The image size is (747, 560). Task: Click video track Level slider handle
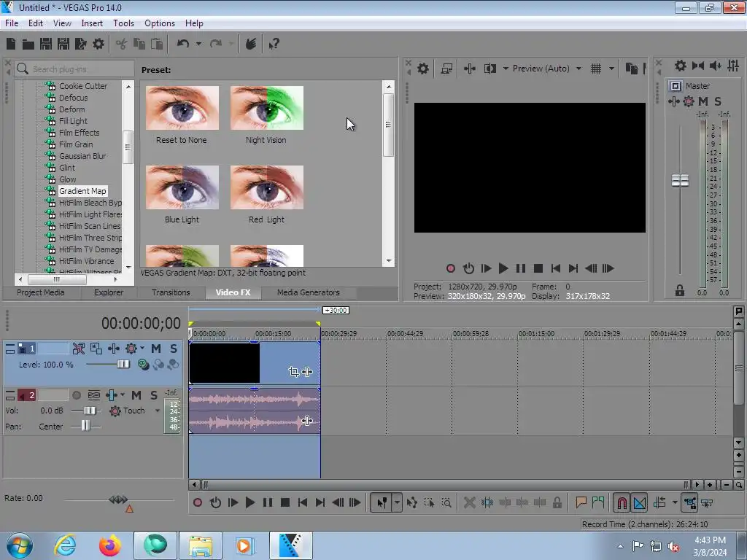(x=123, y=365)
